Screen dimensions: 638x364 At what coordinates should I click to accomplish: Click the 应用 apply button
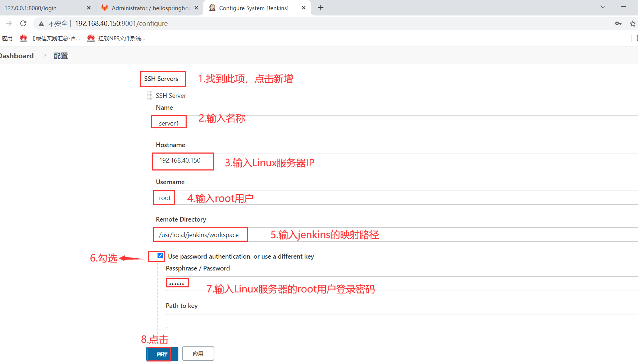click(x=198, y=354)
